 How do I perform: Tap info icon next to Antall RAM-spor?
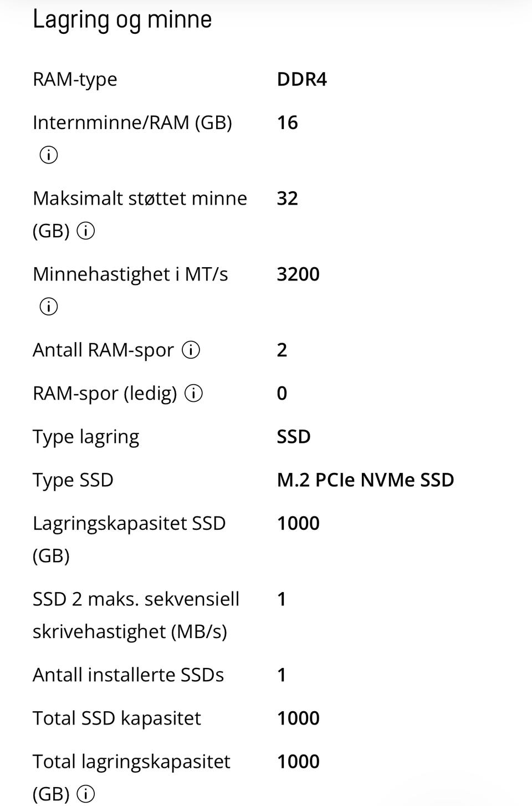point(191,350)
